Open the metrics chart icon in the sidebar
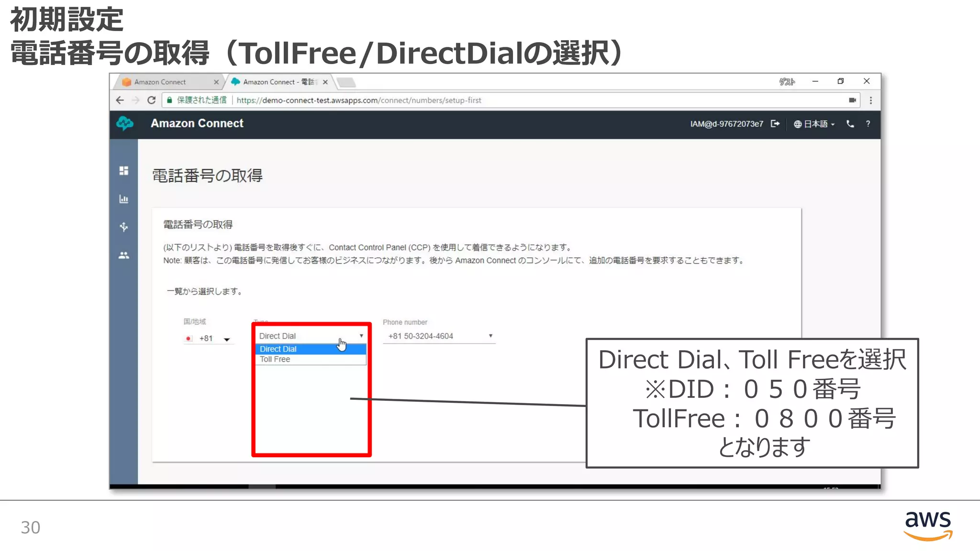 pos(124,199)
